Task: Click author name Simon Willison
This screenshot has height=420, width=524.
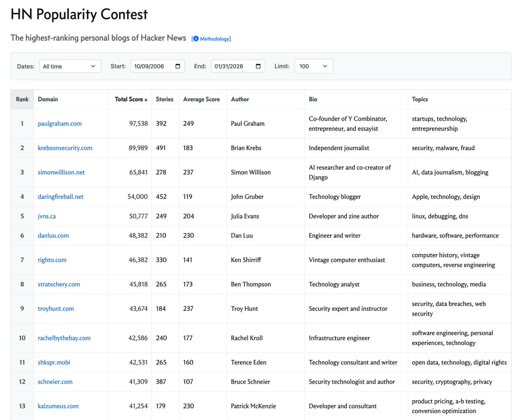Action: point(251,172)
